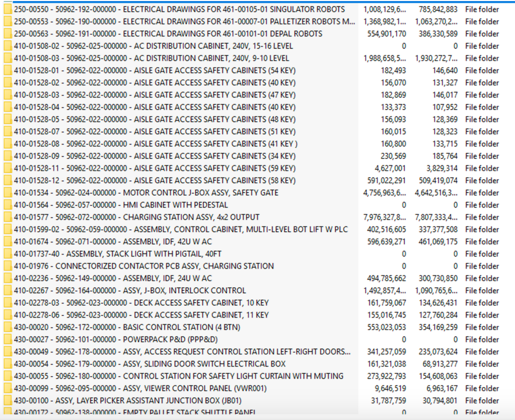Click the folder icon beside 430-00100 LAYER PICKER junction box
This screenshot has height=420, width=515.
click(9, 400)
